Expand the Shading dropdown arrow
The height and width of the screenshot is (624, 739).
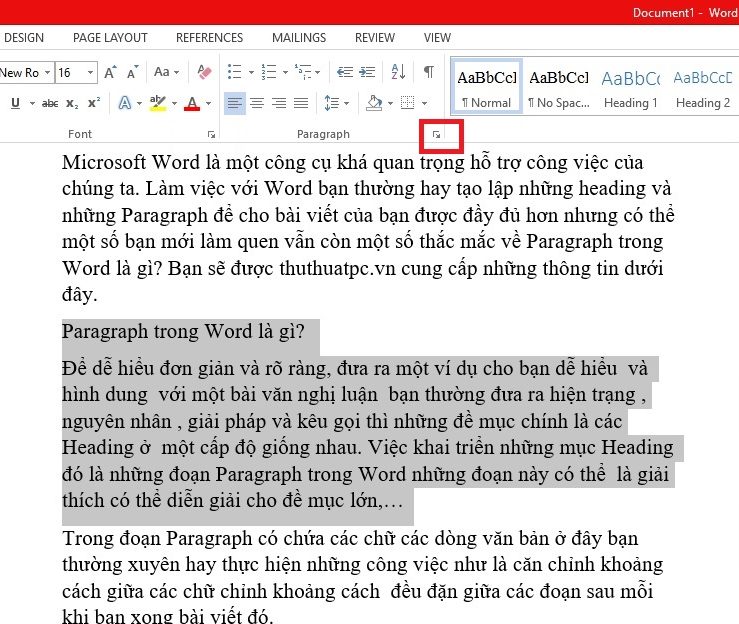(390, 103)
